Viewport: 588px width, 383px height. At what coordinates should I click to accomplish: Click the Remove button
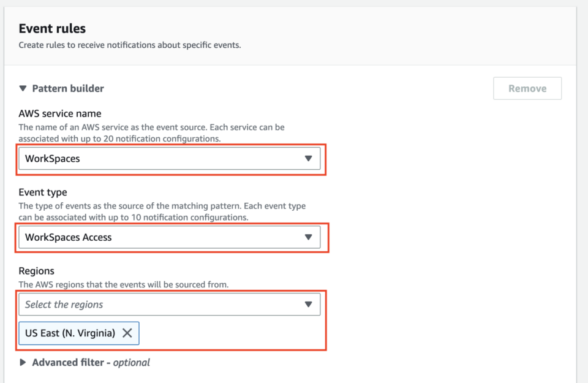(527, 88)
